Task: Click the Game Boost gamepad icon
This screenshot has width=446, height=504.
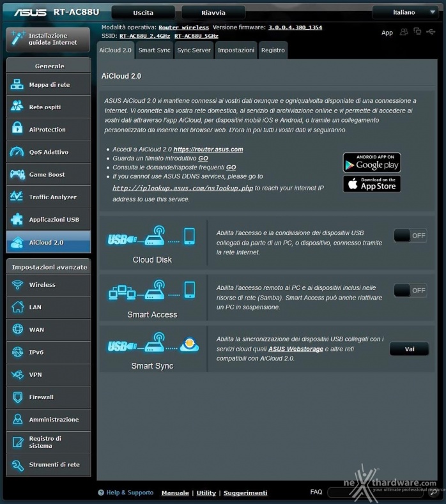Action: click(17, 174)
